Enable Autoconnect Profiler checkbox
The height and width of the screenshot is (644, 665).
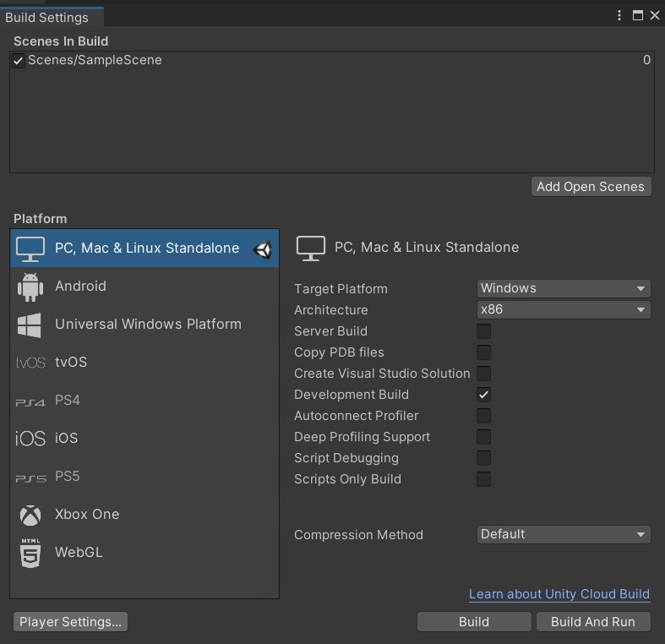click(x=483, y=416)
